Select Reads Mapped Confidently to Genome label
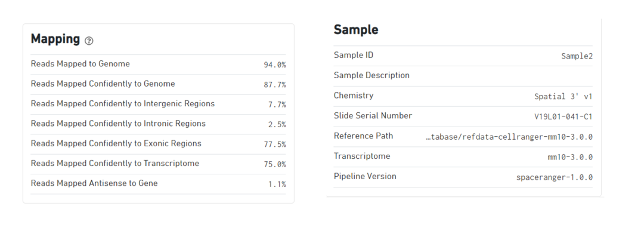Screen dimensions: 644x252 click(x=103, y=84)
